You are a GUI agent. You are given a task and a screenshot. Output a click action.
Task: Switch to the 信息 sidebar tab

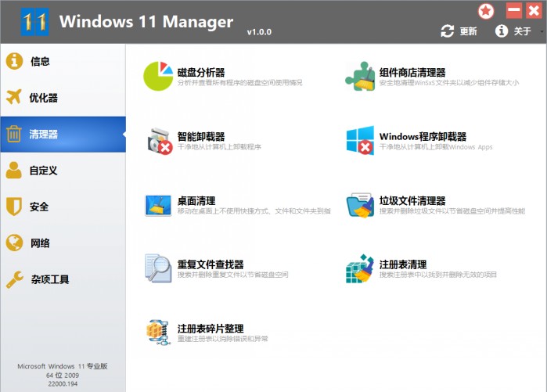pos(39,61)
